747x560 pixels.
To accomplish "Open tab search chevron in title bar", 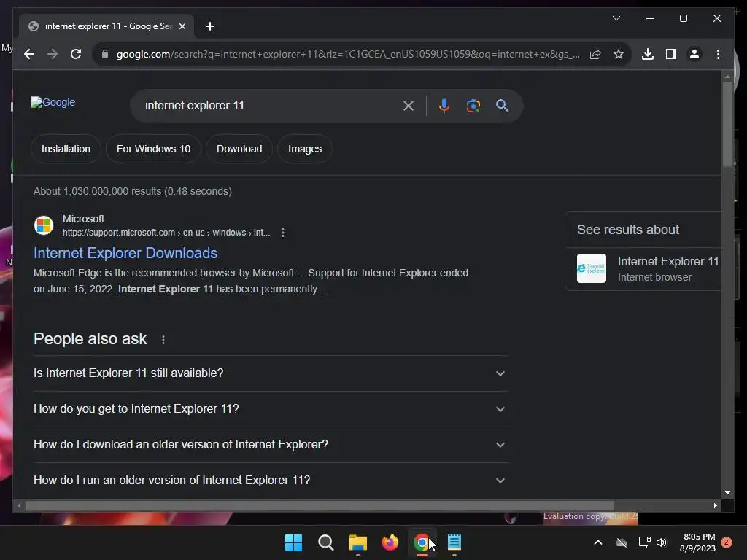I will click(x=616, y=18).
